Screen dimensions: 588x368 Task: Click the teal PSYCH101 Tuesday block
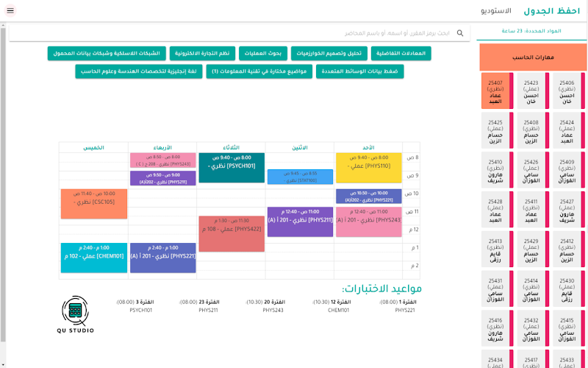232,168
